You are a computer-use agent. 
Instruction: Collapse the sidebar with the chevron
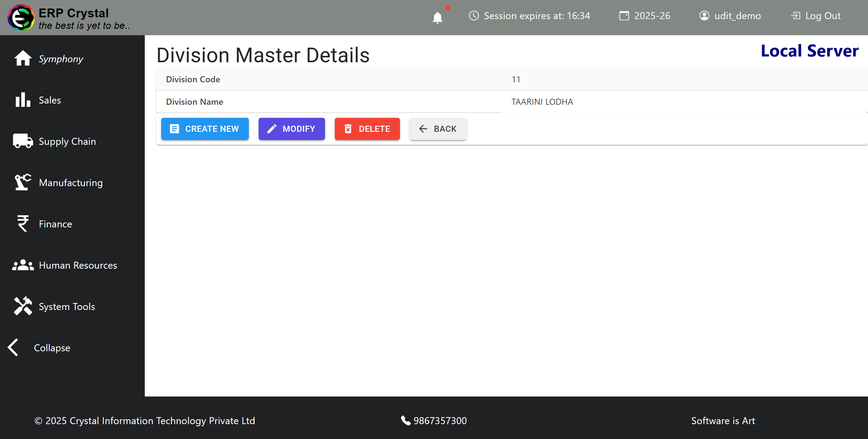point(13,347)
